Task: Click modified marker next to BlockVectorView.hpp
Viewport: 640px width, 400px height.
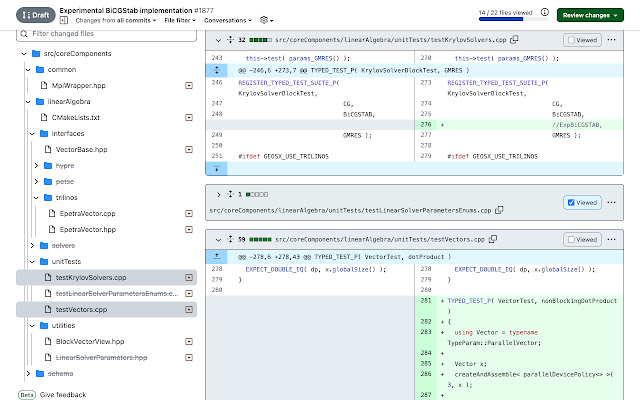Action: click(x=189, y=341)
